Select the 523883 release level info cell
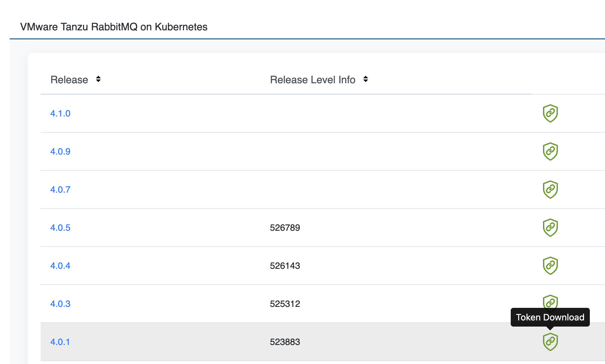 click(285, 342)
